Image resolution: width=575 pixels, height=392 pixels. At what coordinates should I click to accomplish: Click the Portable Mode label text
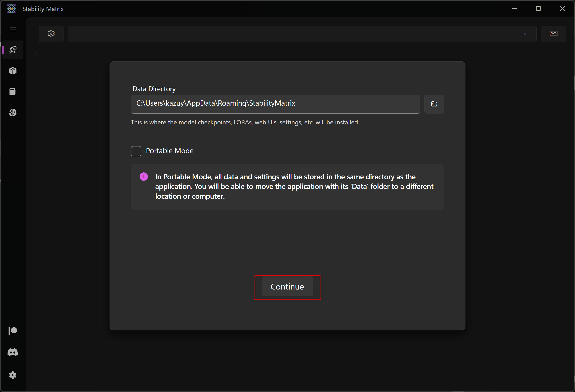tap(170, 151)
